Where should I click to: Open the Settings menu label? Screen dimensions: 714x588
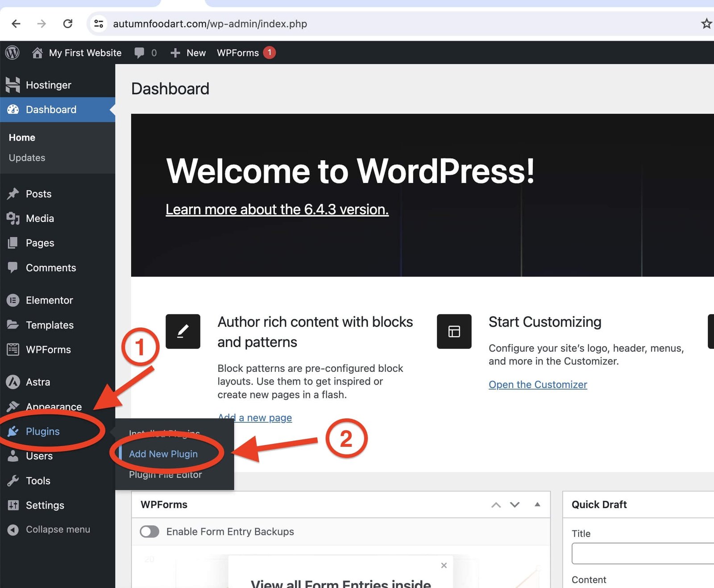(45, 505)
